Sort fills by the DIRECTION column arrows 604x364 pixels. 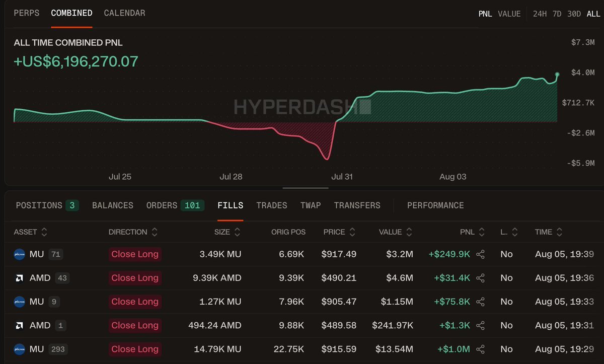[155, 232]
